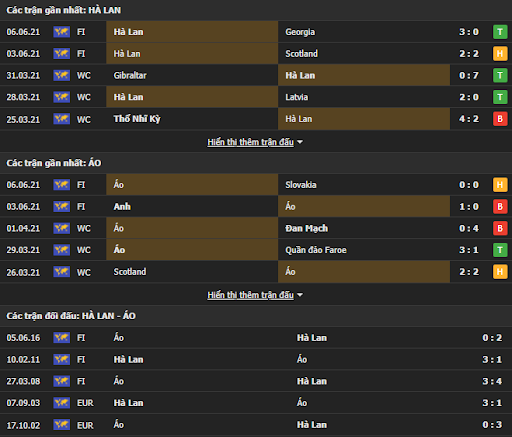Click the green T badge for Hà Lan–Georgia
Screen dimensions: 512x437
(500, 32)
